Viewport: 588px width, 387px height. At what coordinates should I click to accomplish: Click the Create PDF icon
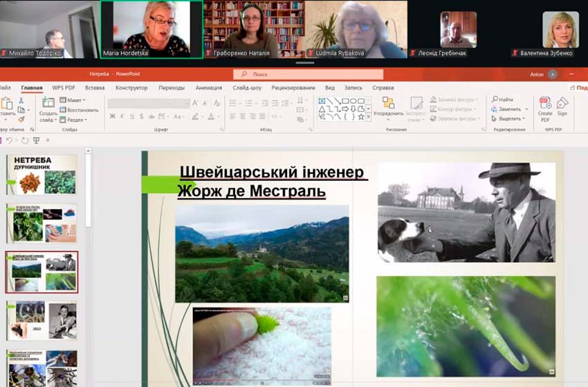pos(545,104)
